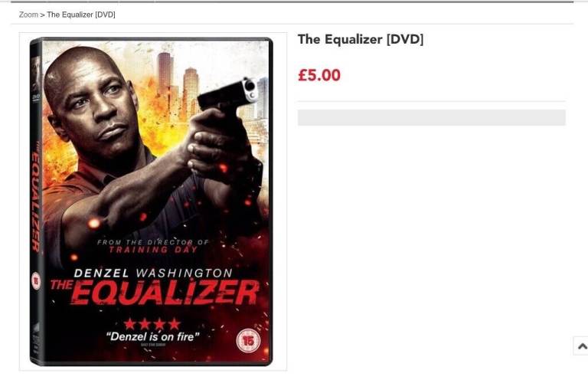The width and height of the screenshot is (588, 390).
Task: Click the grey placeholder bar under the price
Action: coord(432,118)
